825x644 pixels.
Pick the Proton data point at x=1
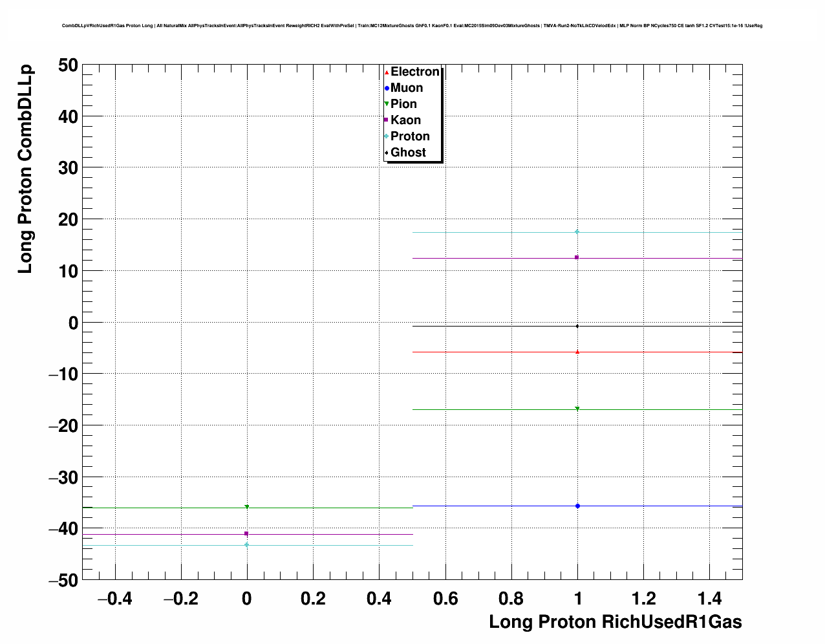[x=577, y=231]
